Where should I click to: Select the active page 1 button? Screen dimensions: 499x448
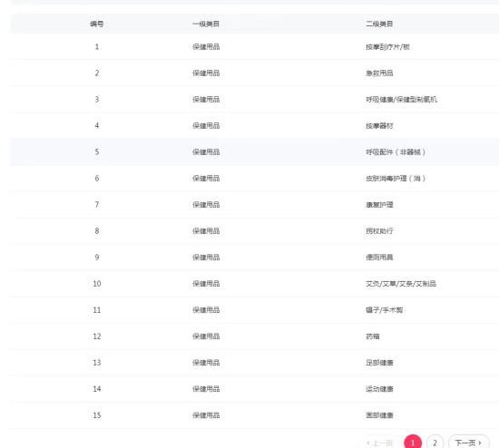[413, 443]
